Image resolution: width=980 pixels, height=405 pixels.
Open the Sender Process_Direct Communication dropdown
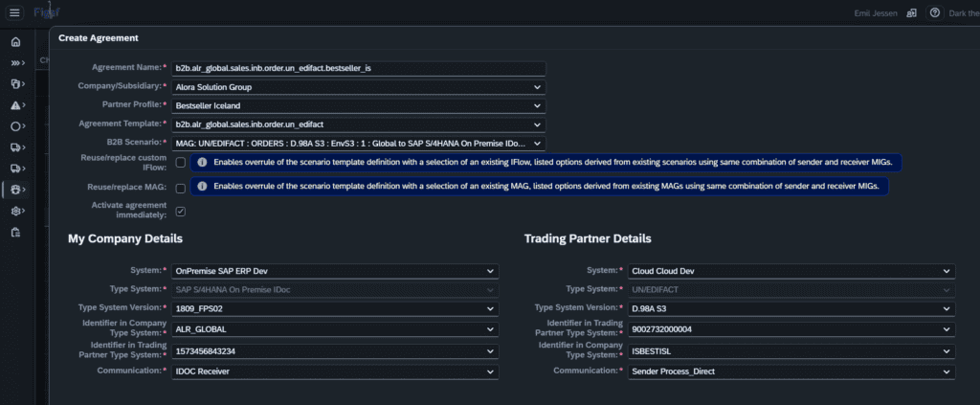(791, 371)
